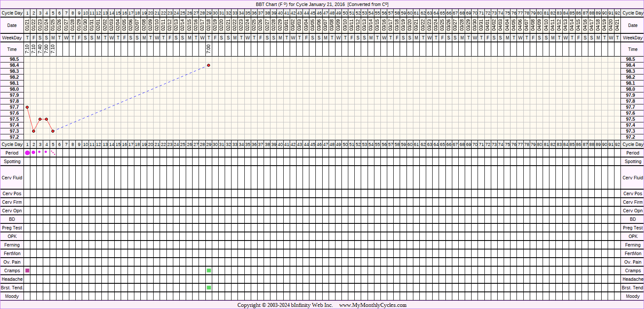Click the 7:40 time entry in the Time row
This screenshot has width=644, height=309.
coord(40,50)
